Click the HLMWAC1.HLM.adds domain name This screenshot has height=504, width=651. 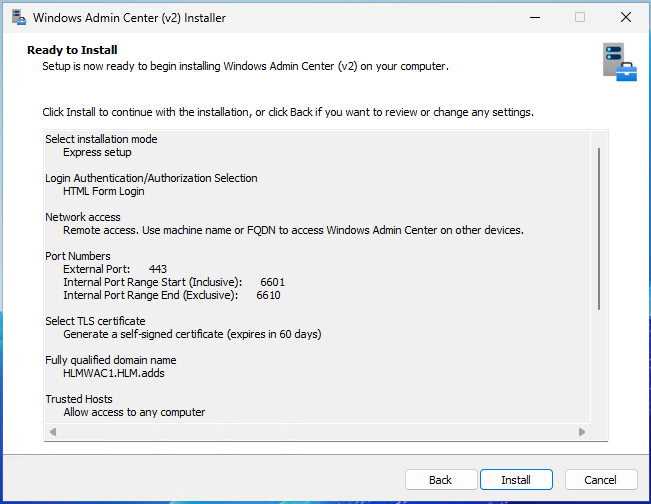coord(113,373)
